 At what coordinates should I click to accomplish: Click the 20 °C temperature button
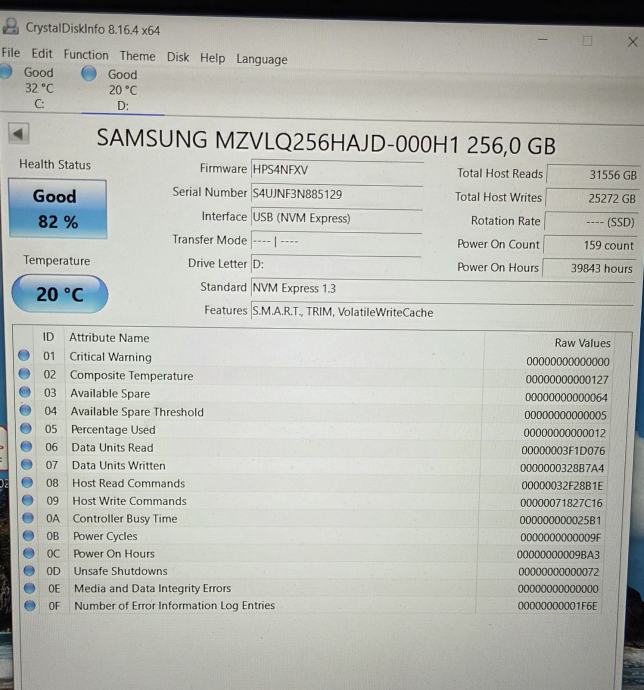60,294
